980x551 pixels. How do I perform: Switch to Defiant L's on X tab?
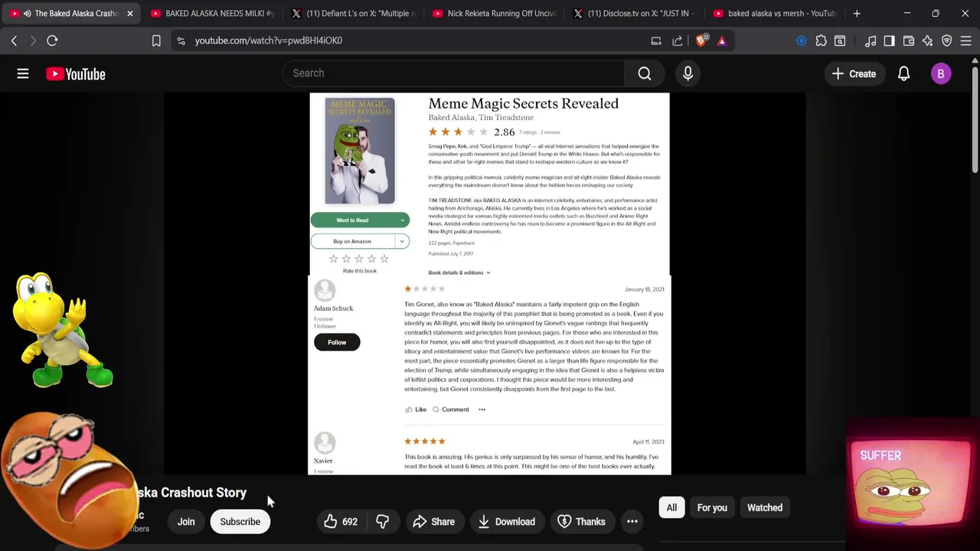point(354,13)
